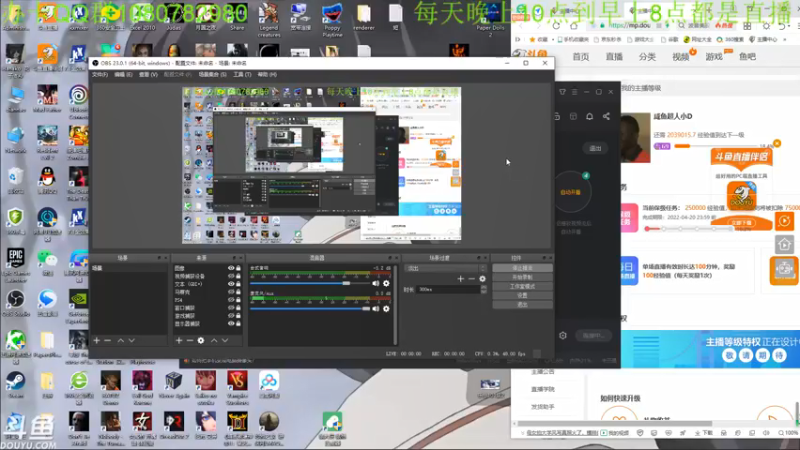
Task: Open the 帮助(H) menu in OBS
Action: point(267,74)
